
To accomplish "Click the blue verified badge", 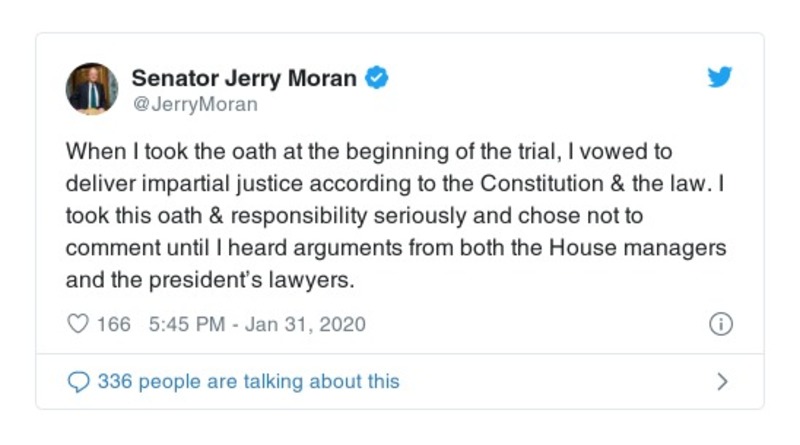I will click(x=376, y=78).
